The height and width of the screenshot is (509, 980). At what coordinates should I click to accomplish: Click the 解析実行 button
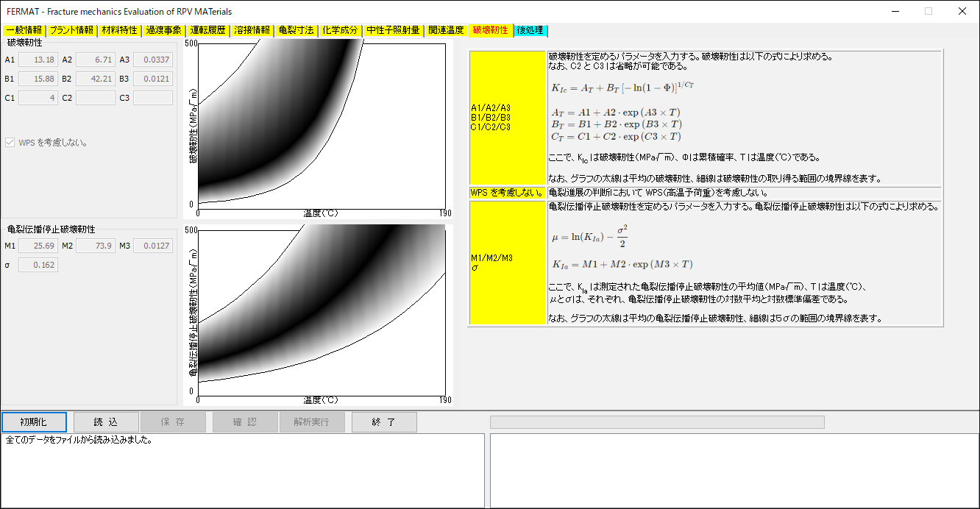pos(312,422)
